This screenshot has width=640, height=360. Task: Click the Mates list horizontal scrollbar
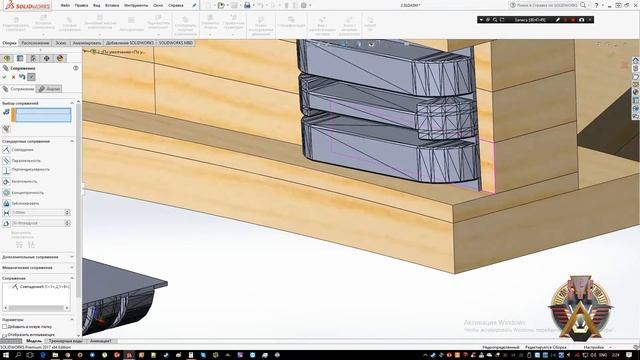click(x=36, y=308)
